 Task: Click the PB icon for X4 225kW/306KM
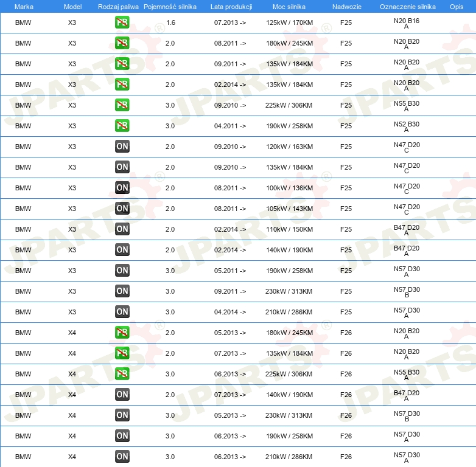[x=122, y=373]
